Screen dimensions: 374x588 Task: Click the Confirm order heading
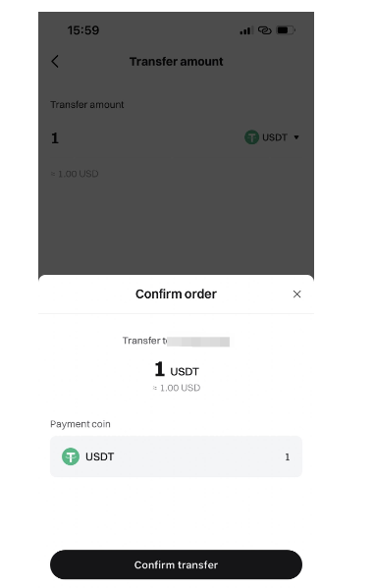coord(176,294)
